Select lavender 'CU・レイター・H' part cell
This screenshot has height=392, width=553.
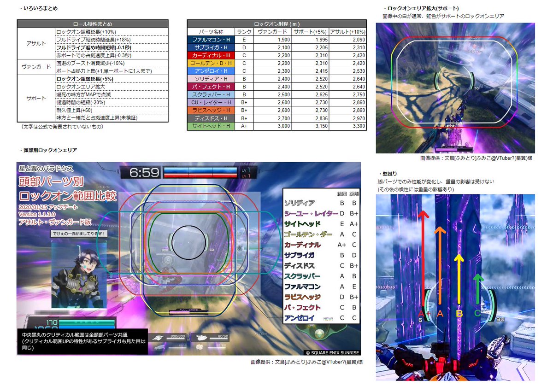pos(211,102)
